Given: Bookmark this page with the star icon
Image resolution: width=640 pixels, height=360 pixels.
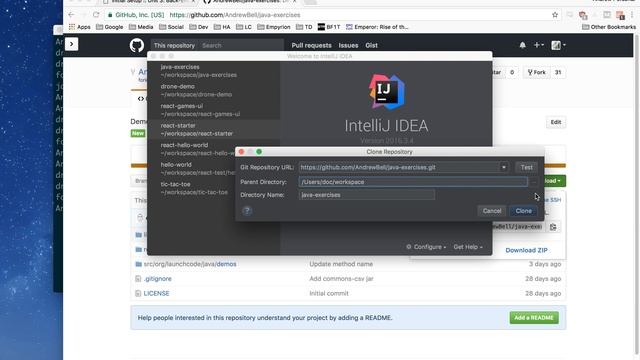Looking at the screenshot, I should click(555, 15).
